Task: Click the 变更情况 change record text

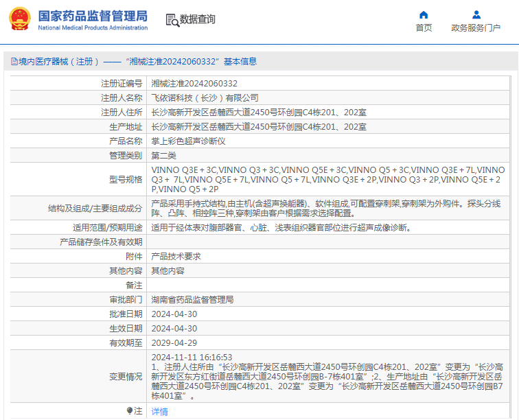Action: pos(327,376)
